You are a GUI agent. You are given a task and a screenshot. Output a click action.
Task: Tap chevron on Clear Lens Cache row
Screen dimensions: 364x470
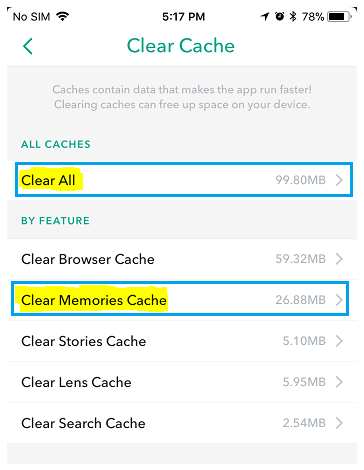pos(339,382)
